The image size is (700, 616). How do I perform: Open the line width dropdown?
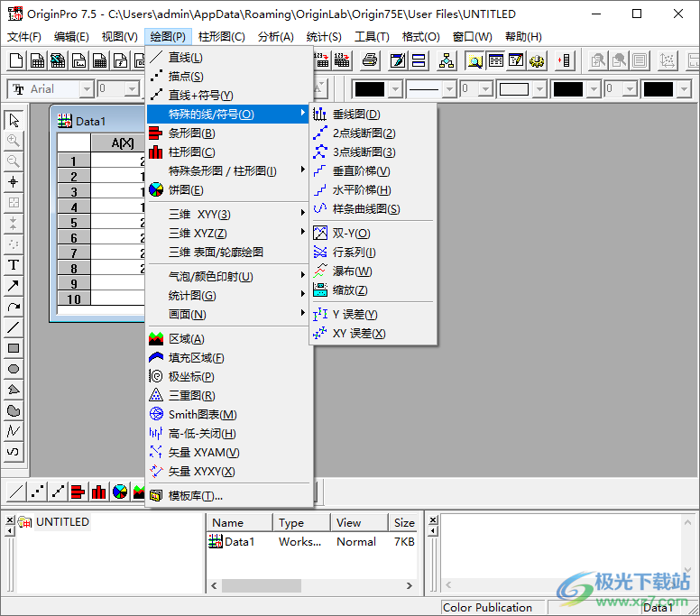[485, 89]
